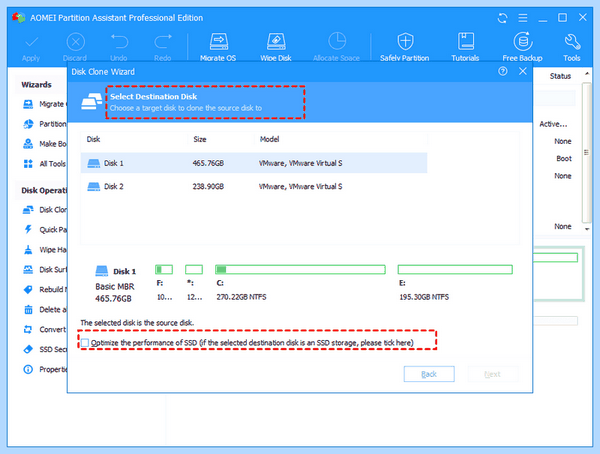The height and width of the screenshot is (454, 600).
Task: Open All Tools in the sidebar
Action: 44,164
